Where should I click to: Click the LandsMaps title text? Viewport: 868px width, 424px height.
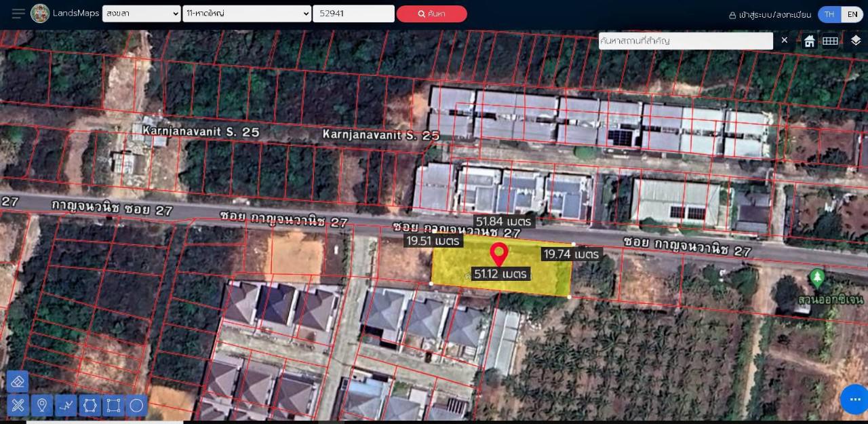pyautogui.click(x=76, y=14)
